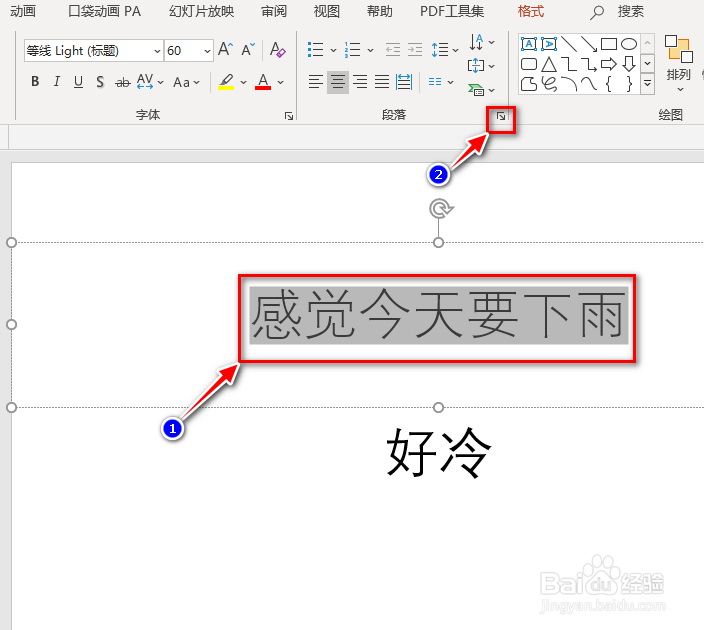Insert horizontal text box shape
Image resolution: width=704 pixels, height=630 pixels.
528,44
